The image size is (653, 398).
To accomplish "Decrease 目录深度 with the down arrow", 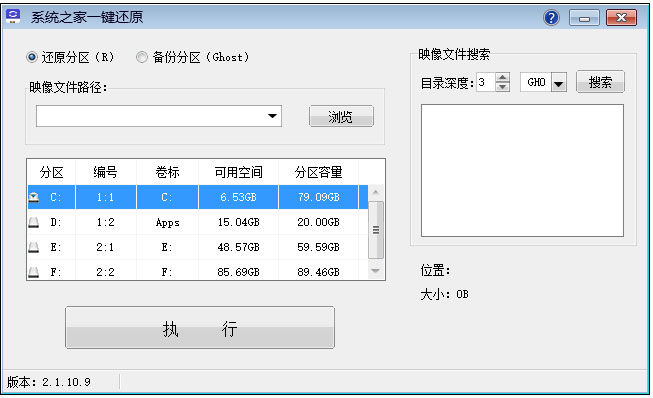I will (x=503, y=87).
